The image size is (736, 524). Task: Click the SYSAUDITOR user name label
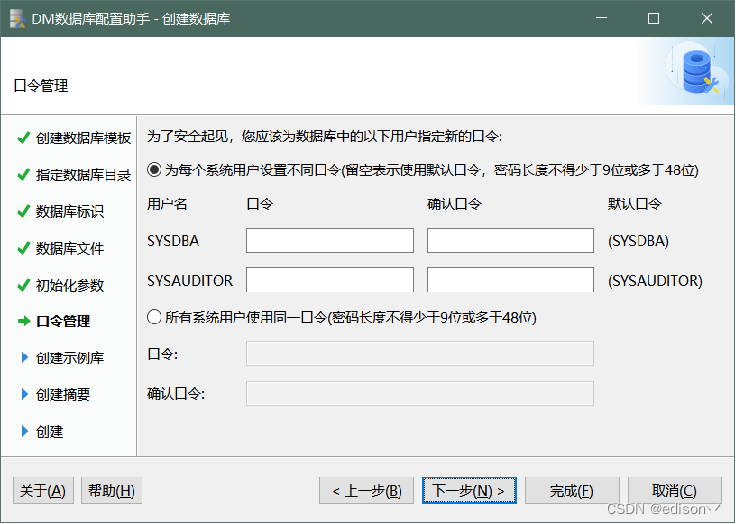(190, 280)
